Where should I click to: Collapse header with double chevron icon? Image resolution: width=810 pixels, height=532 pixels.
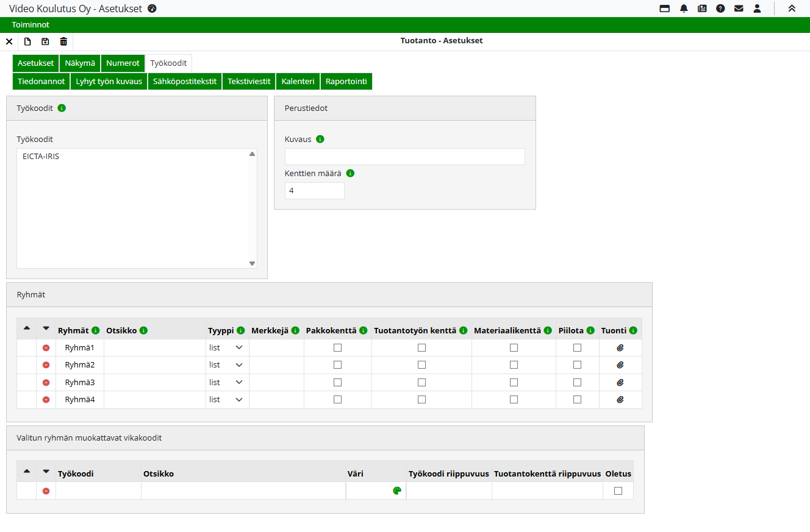pos(792,9)
